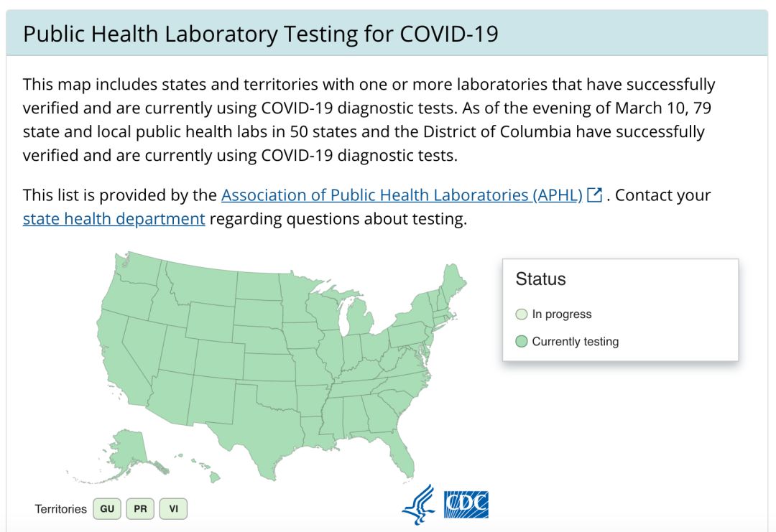Click the Status legend heading

[540, 279]
